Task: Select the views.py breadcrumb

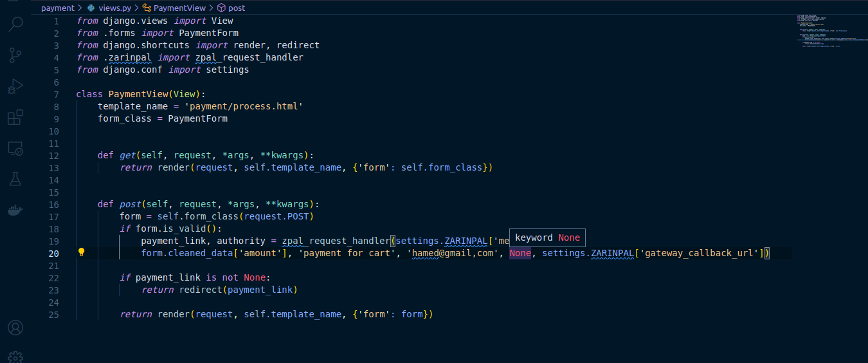Action: [108, 8]
